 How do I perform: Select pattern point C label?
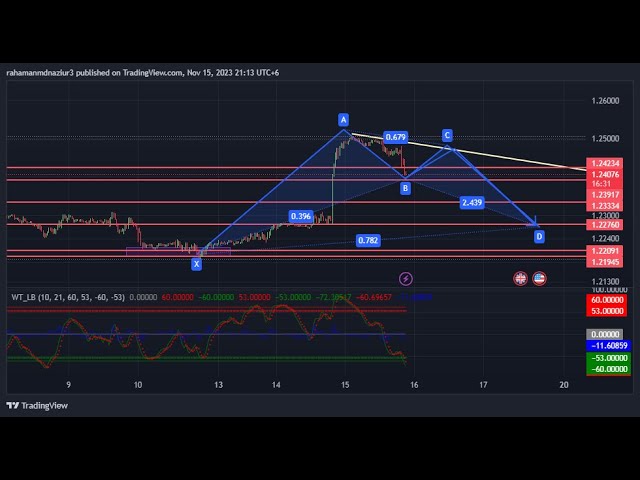(447, 135)
